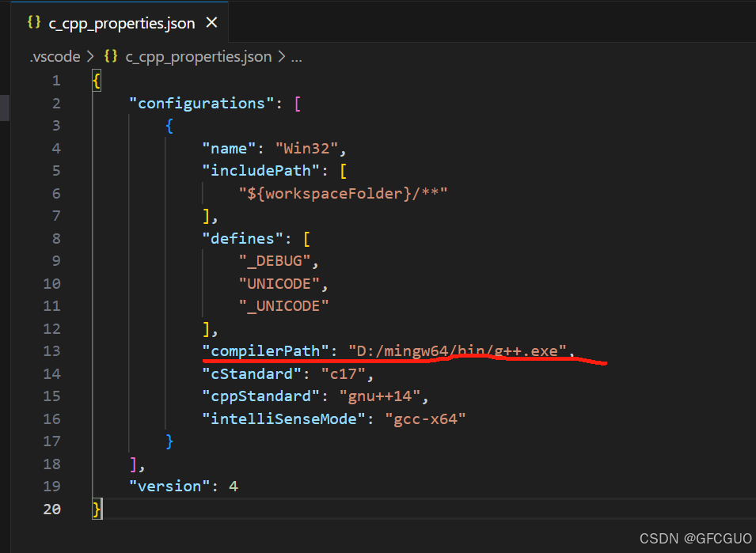Place cursor at closing brace on line 20
The image size is (756, 553).
tap(97, 509)
